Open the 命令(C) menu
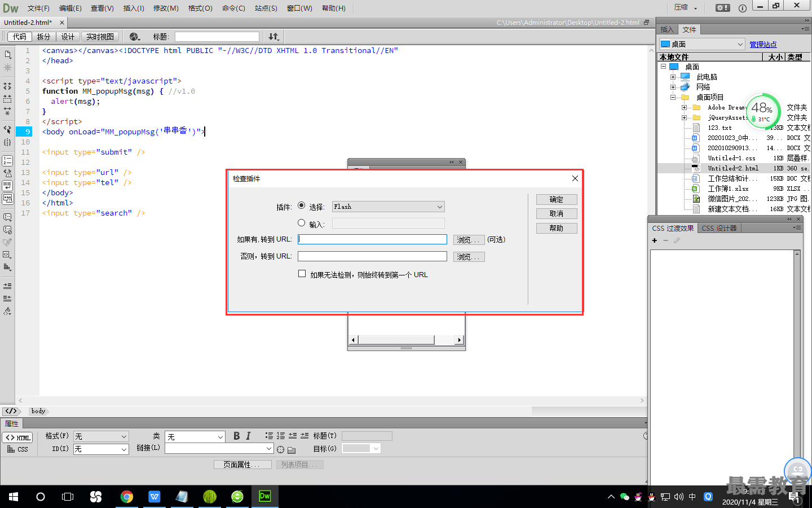Screen dimensions: 812x508 [233, 8]
